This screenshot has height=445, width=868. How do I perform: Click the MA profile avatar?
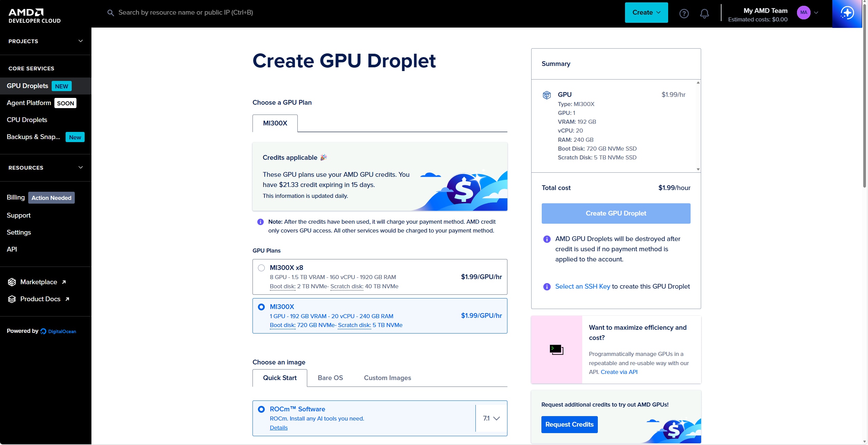pyautogui.click(x=804, y=13)
